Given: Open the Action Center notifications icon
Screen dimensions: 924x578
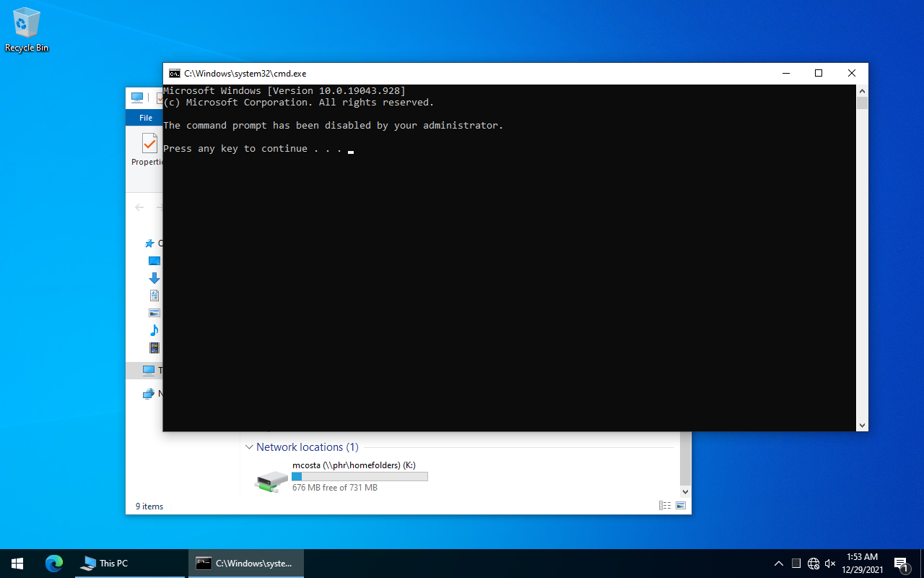Looking at the screenshot, I should (x=901, y=564).
